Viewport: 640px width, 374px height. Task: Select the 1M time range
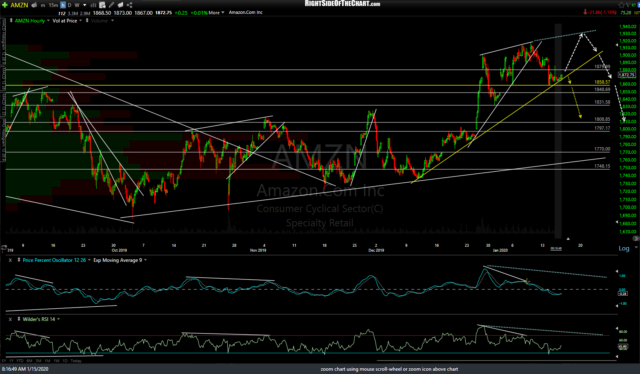(x=47, y=361)
